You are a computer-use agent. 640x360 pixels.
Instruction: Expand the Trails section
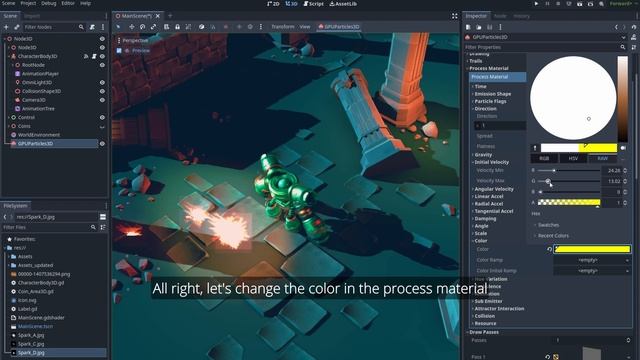pyautogui.click(x=475, y=61)
